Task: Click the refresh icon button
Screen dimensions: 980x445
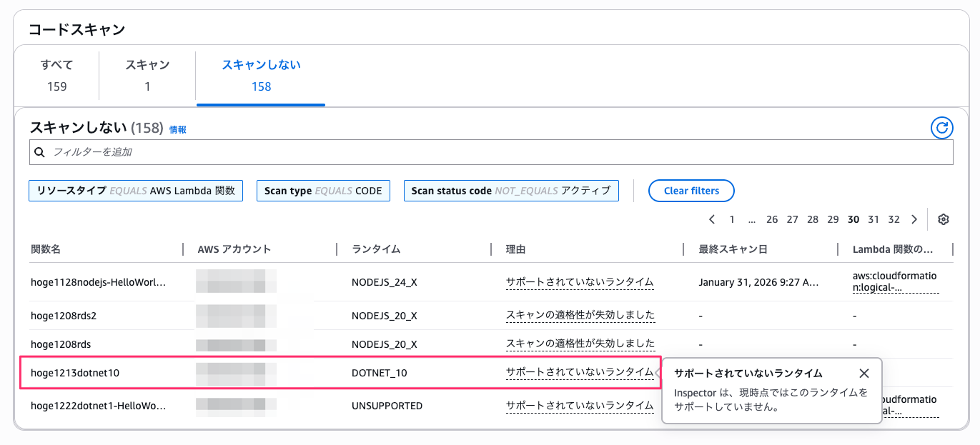Action: click(942, 129)
